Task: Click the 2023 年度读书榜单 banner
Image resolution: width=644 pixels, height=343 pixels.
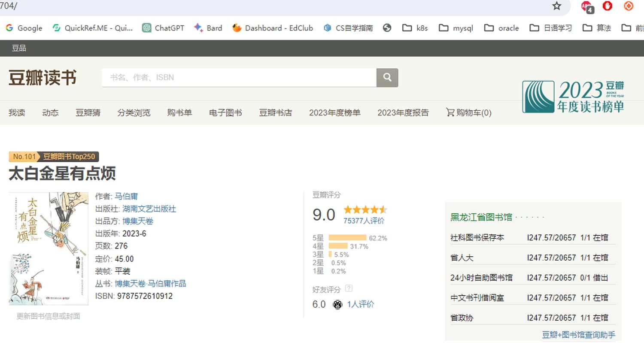Action: 573,97
